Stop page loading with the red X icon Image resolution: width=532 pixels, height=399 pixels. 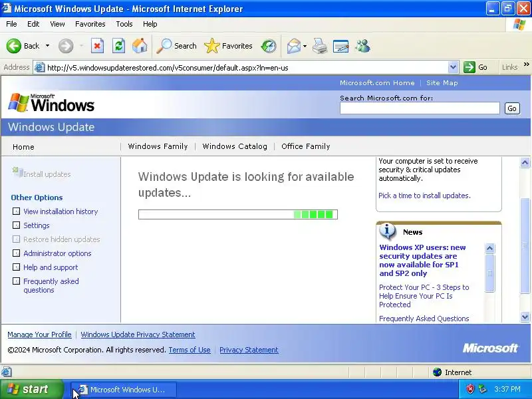click(x=97, y=46)
